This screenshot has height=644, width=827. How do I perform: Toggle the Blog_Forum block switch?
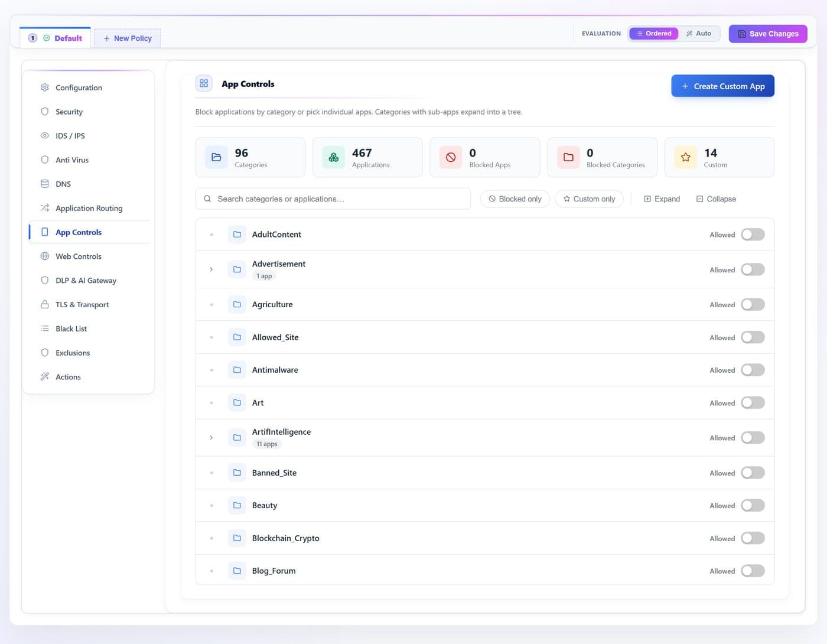753,571
